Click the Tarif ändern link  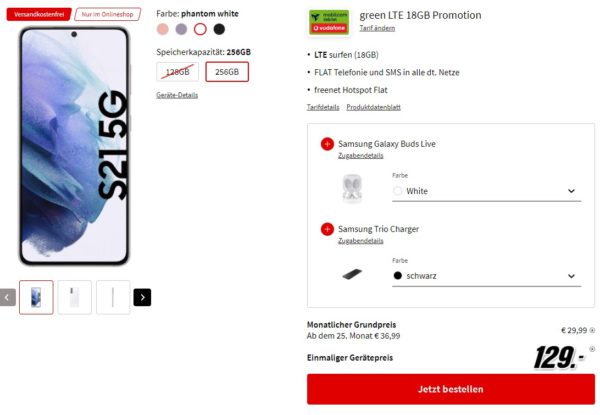pos(377,28)
